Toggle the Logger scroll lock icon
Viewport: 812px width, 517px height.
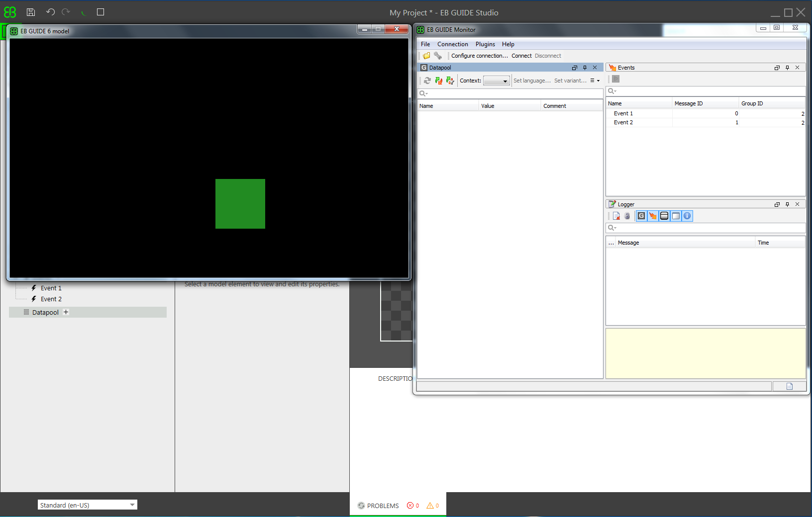coord(627,216)
